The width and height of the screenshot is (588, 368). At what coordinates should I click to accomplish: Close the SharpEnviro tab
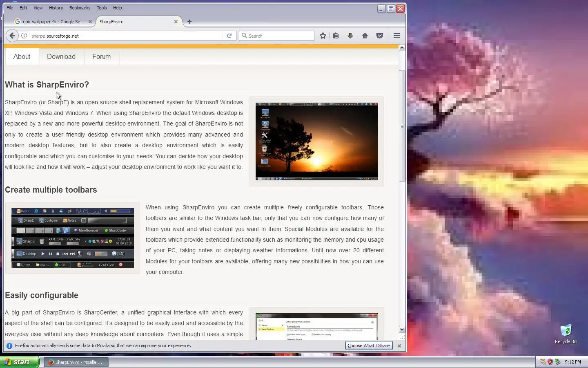(x=176, y=22)
